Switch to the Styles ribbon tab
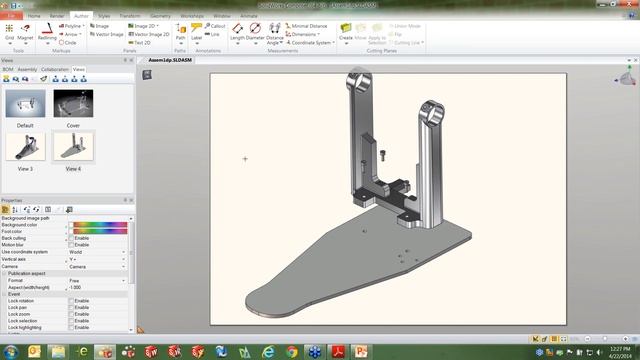The image size is (640, 360). (104, 16)
